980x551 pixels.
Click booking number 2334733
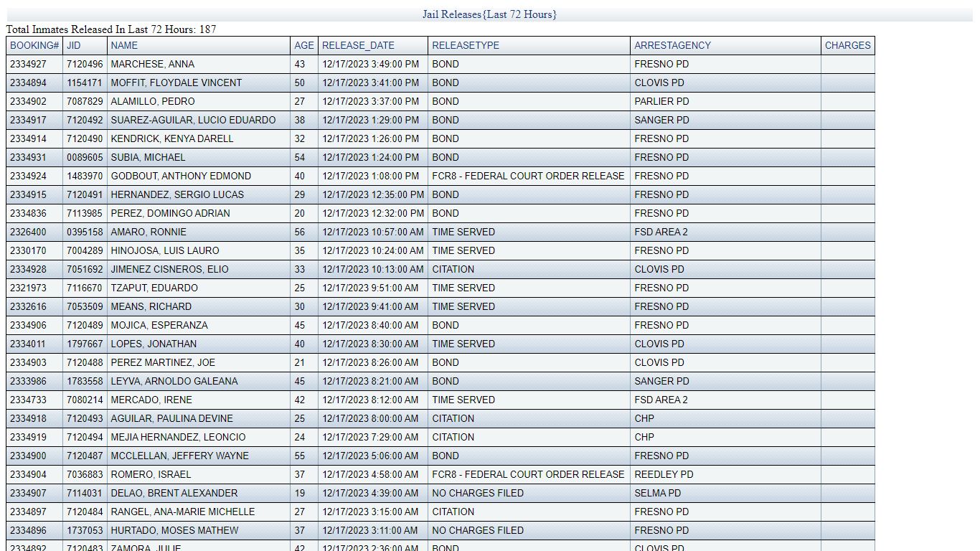(x=28, y=400)
